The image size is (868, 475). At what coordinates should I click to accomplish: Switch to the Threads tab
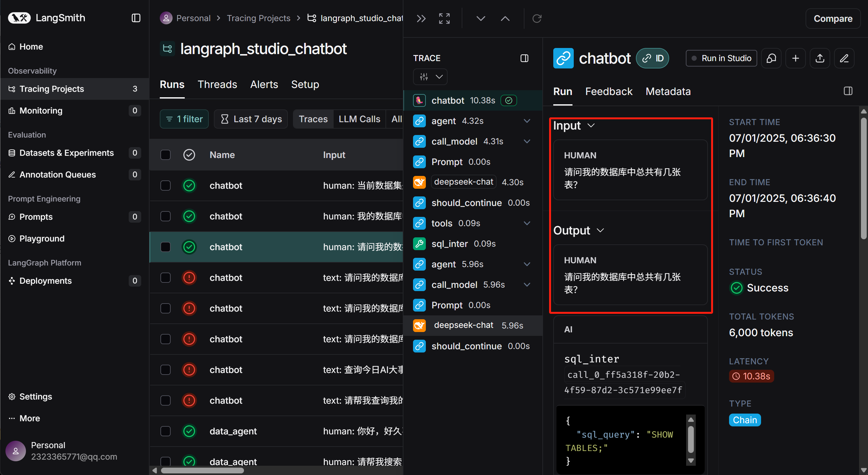pos(217,84)
